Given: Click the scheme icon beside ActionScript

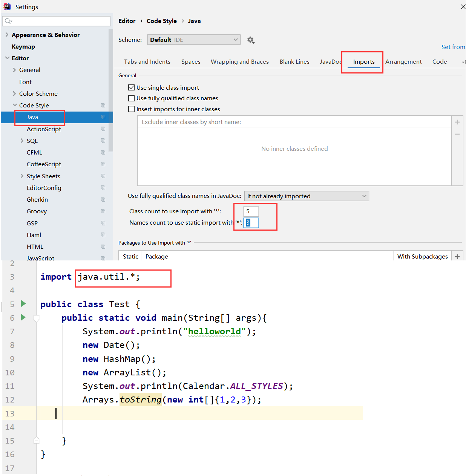Looking at the screenshot, I should point(103,129).
